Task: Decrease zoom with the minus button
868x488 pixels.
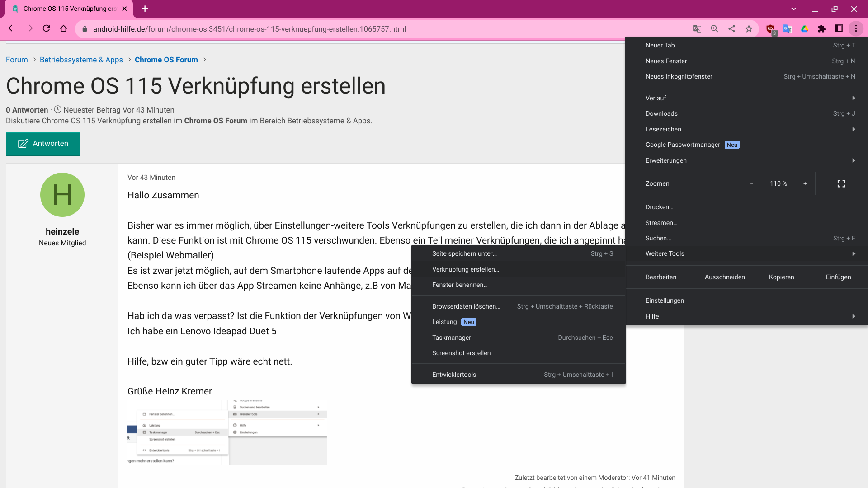Action: [x=751, y=183]
